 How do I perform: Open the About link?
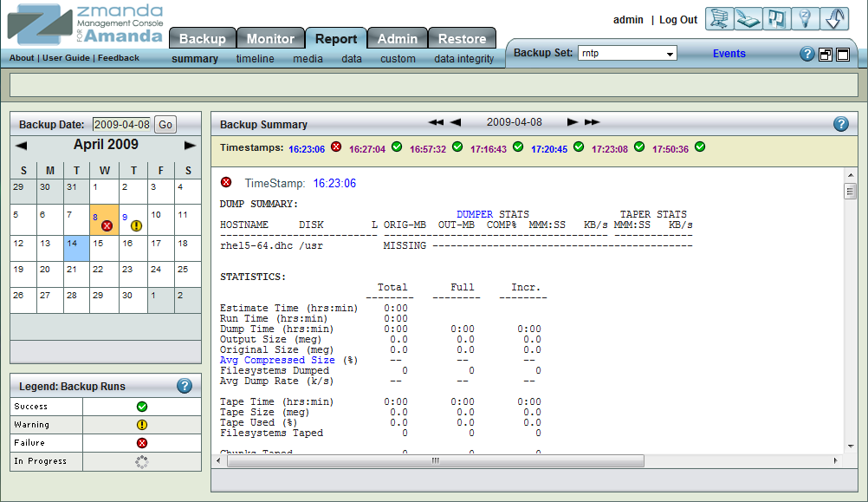(22, 57)
